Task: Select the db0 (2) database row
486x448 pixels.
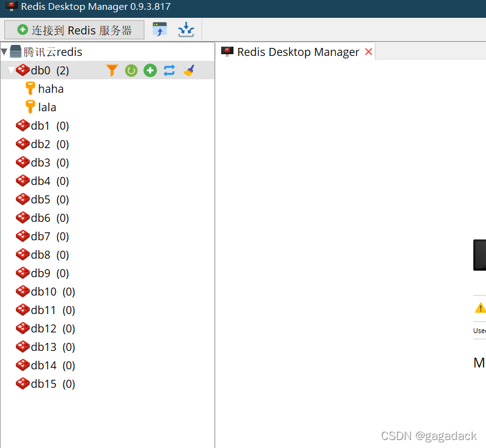Action: pyautogui.click(x=108, y=71)
